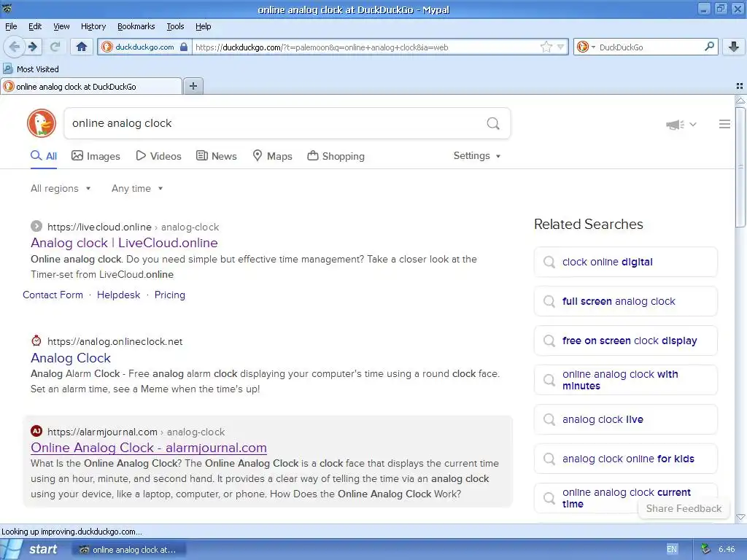Click the taskbar 'online analog clock at...' window button

click(128, 550)
